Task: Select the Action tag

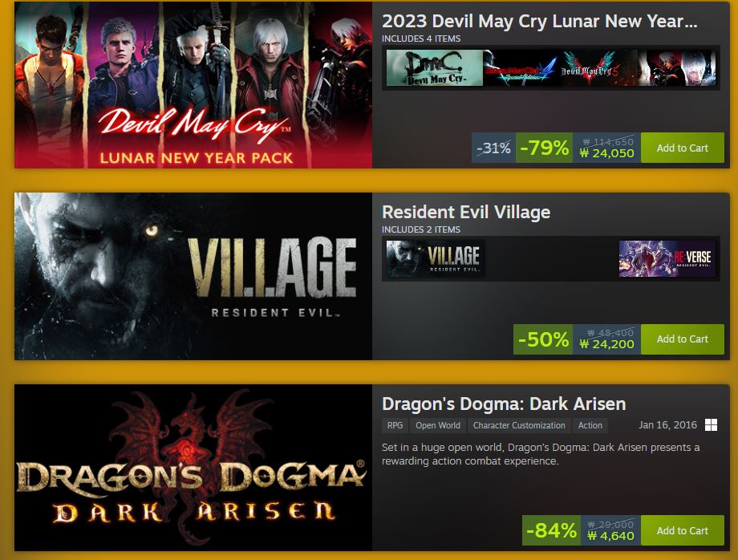Action: point(590,425)
